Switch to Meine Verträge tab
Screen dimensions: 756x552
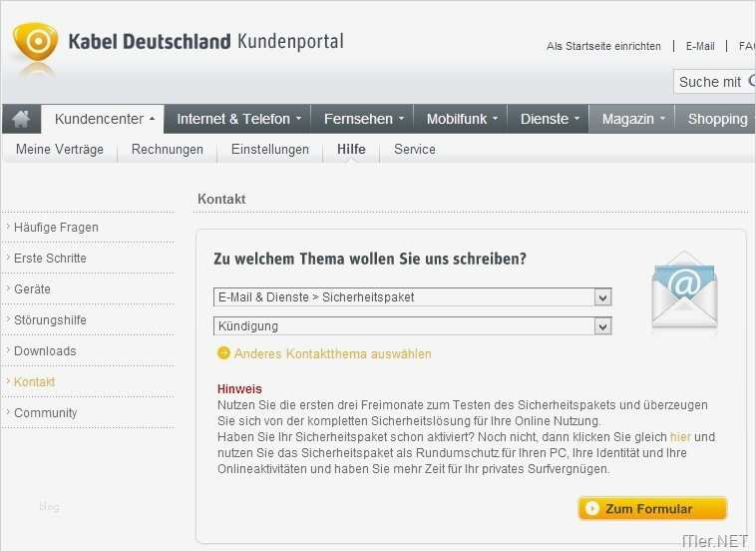pyautogui.click(x=60, y=149)
